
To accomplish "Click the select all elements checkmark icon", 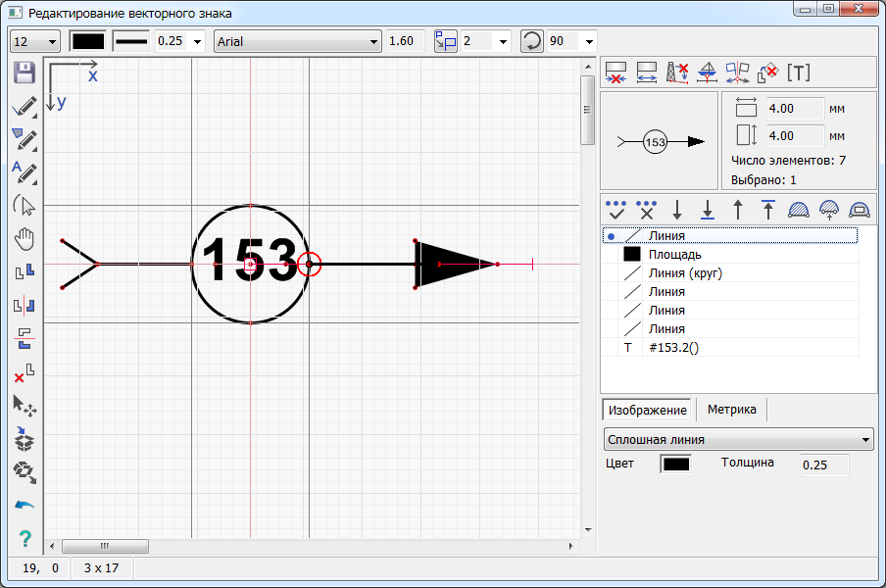I will tap(616, 208).
